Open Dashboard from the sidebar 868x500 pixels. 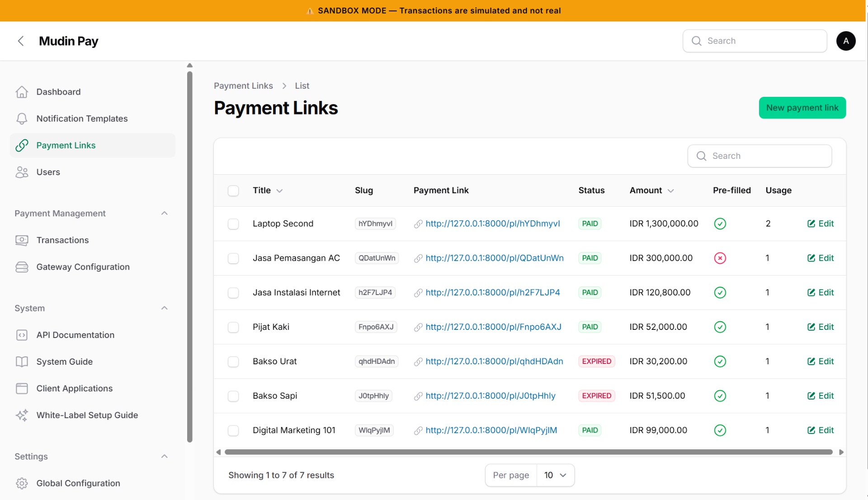pos(93,92)
